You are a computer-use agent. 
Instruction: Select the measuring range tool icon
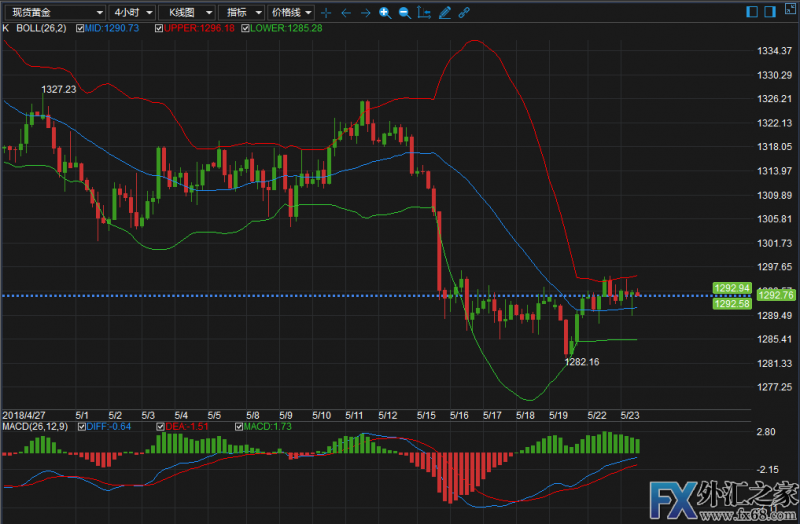(x=424, y=13)
